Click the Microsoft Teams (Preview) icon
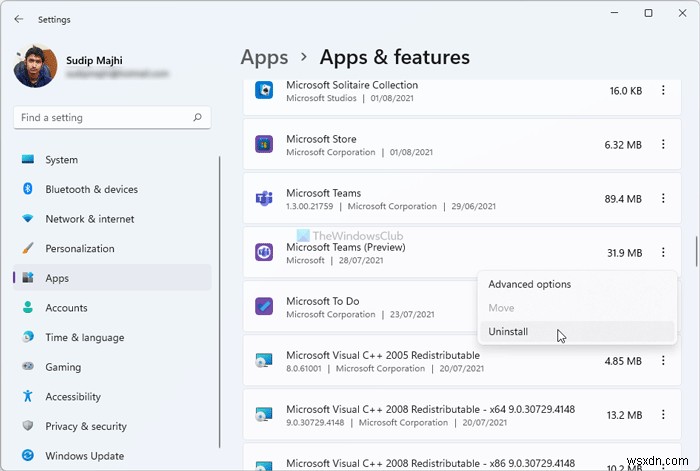 tap(264, 253)
